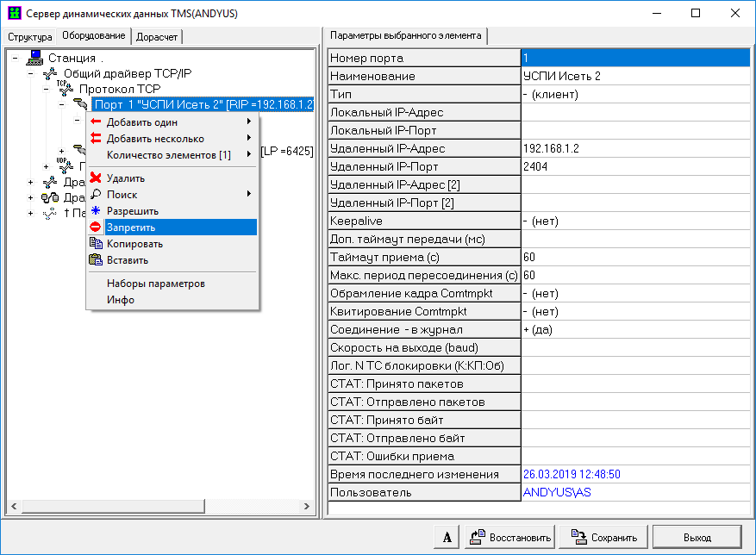This screenshot has height=555, width=756.
Task: Select Вставить with the clipboard icon
Action: [x=128, y=260]
